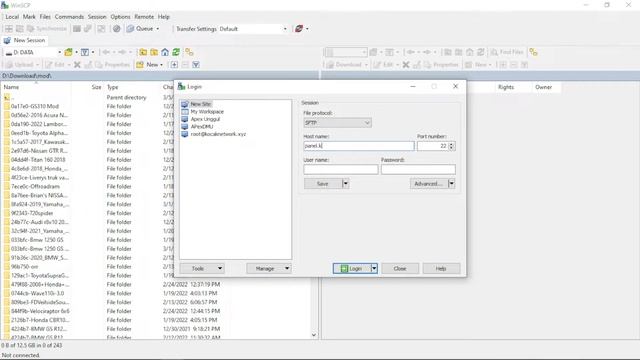Click local back navigation arrow
The width and height of the screenshot is (640, 360).
coord(106,52)
